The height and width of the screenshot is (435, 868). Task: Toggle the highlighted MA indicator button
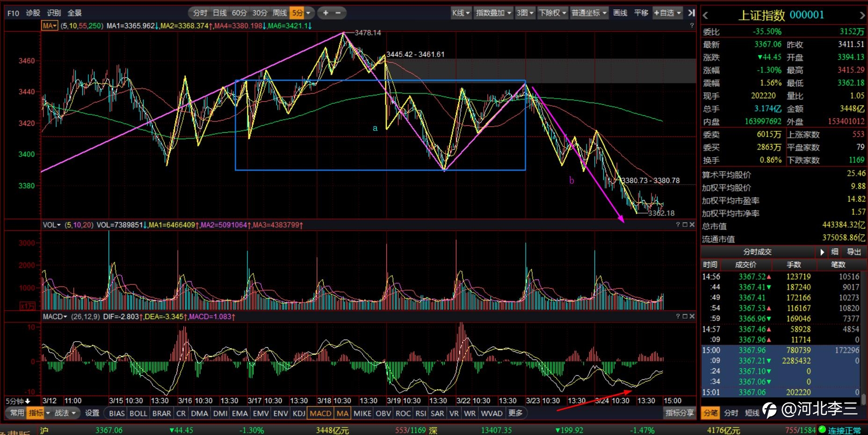pos(343,414)
